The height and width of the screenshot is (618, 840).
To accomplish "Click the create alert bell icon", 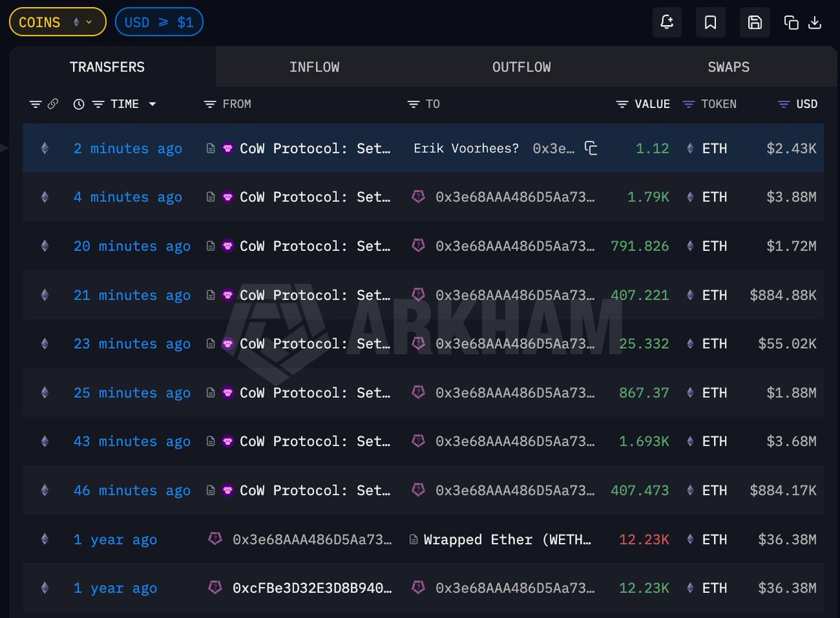I will coord(666,22).
